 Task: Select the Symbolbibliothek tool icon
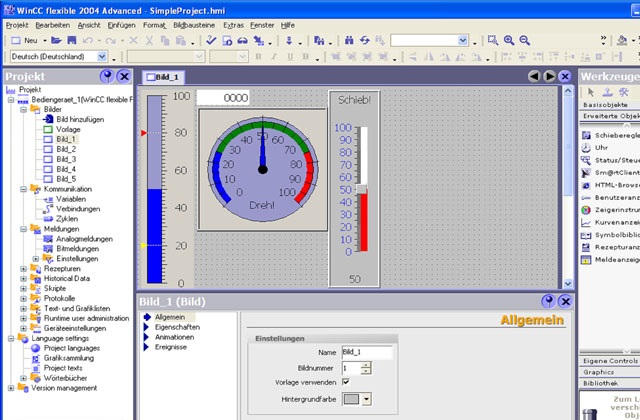586,235
